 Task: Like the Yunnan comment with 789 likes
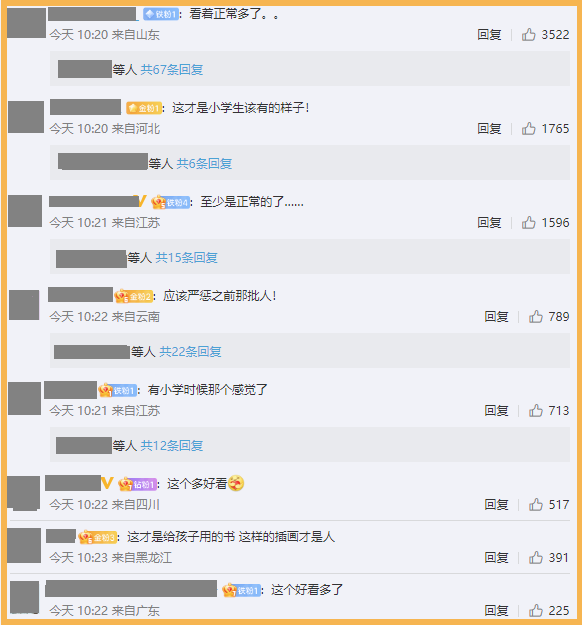click(536, 316)
